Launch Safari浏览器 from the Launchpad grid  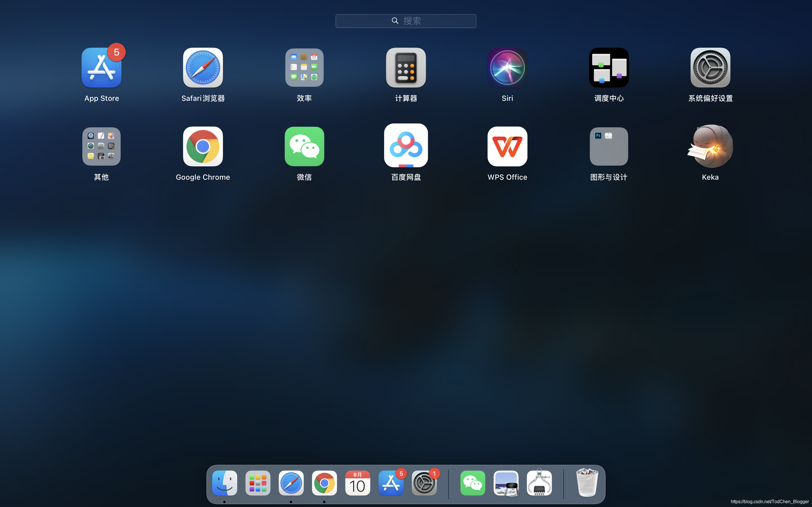203,68
